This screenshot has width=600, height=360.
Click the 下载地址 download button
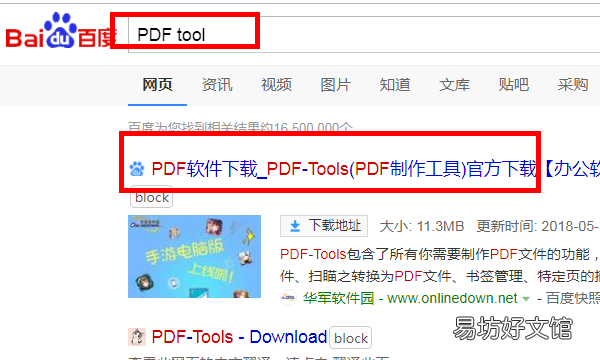click(x=324, y=226)
